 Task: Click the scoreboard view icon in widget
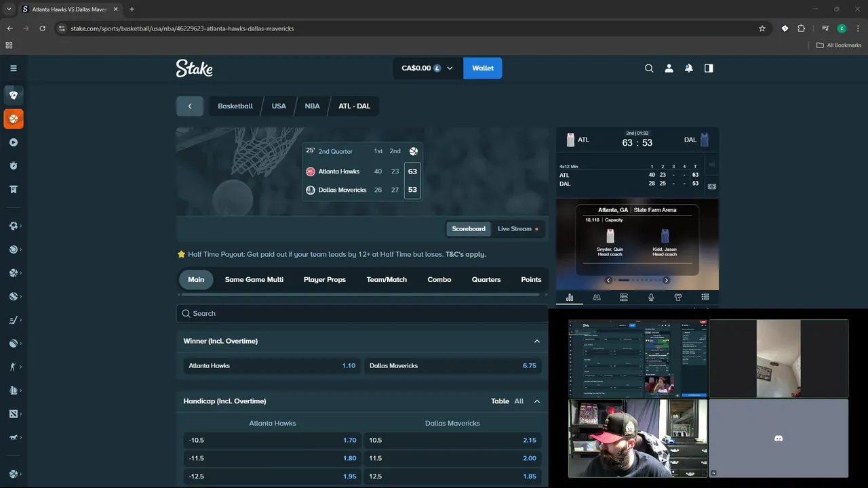point(712,186)
